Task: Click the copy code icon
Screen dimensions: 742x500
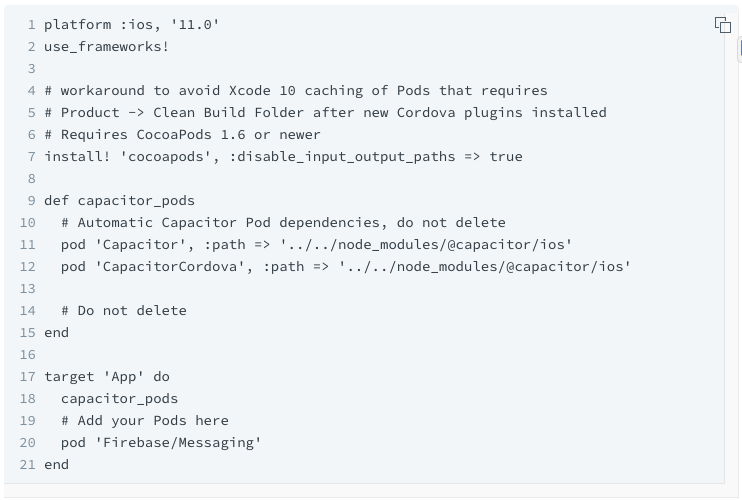Action: click(723, 25)
